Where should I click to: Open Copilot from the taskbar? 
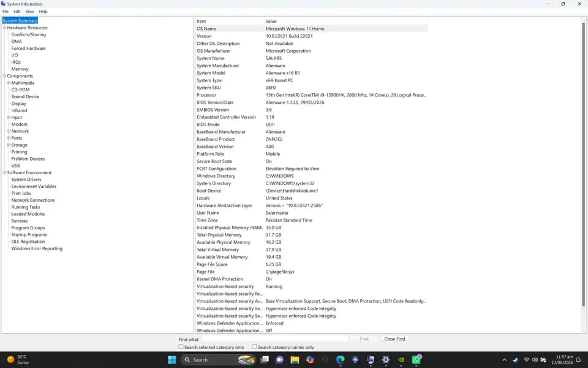(x=310, y=360)
